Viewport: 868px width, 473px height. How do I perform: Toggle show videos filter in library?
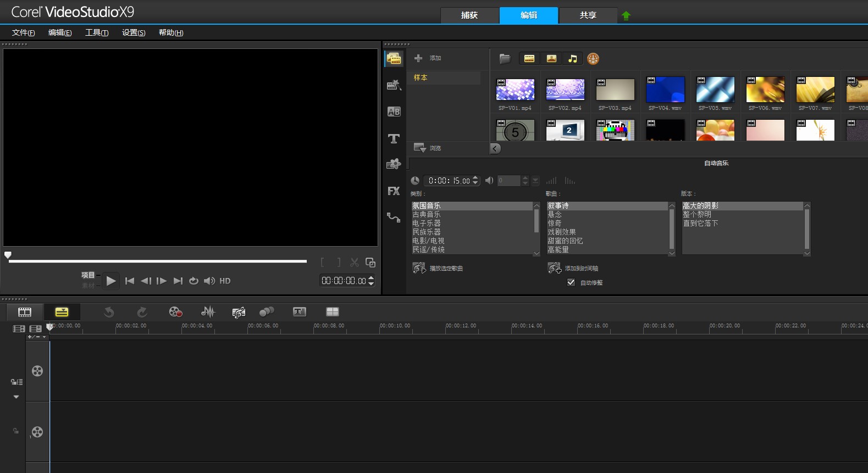click(x=529, y=59)
